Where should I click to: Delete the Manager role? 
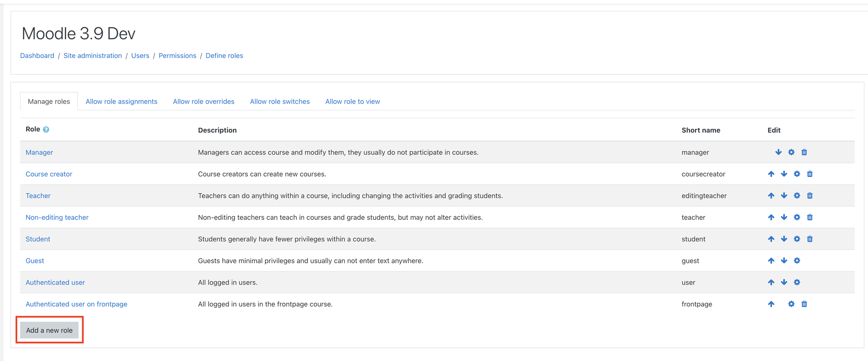point(804,152)
